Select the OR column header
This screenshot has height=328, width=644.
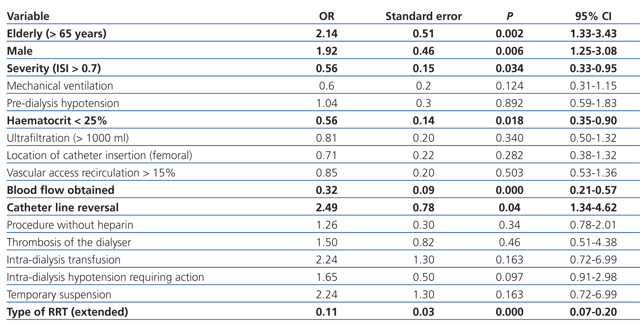(327, 16)
